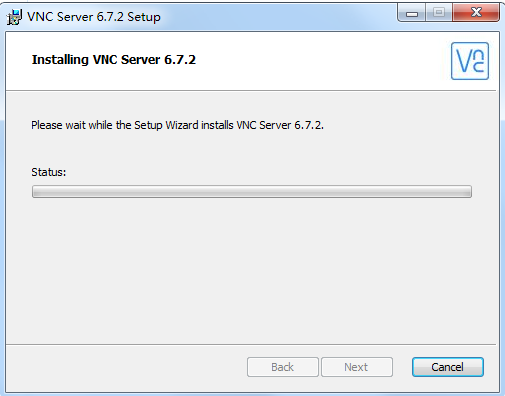Cancel the VNC Server installation

pyautogui.click(x=448, y=367)
